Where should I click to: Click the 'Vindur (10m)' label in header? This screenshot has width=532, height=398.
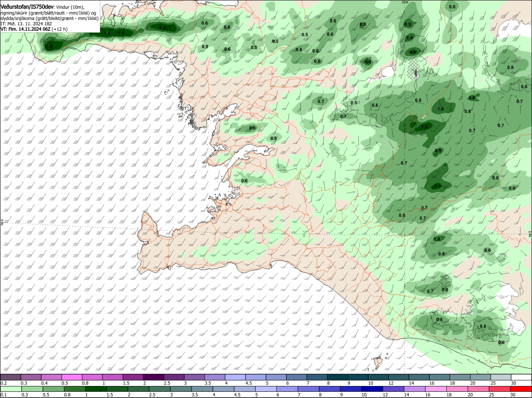[x=70, y=7]
